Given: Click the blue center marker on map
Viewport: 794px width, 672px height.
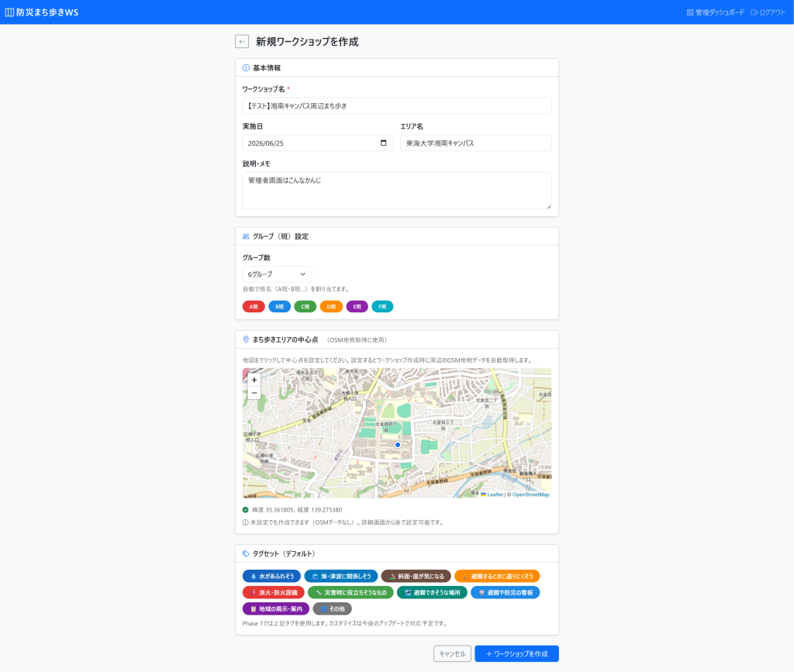Looking at the screenshot, I should pos(398,445).
